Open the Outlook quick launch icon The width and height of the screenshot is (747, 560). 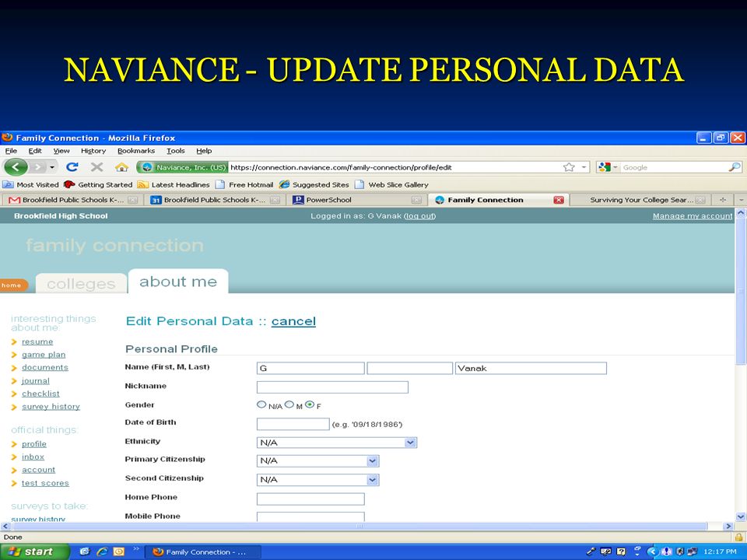click(118, 552)
